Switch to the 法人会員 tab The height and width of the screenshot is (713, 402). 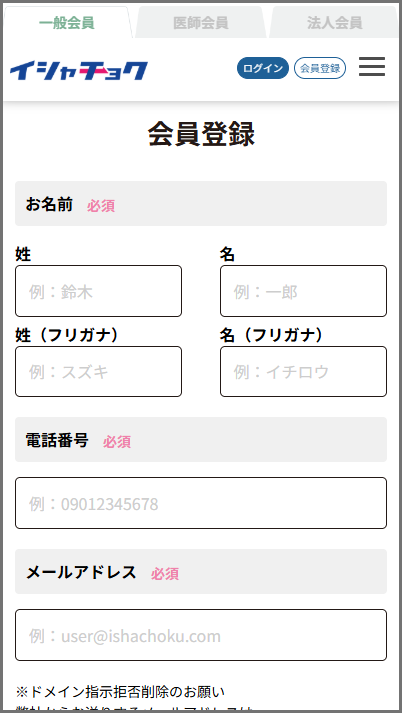334,23
